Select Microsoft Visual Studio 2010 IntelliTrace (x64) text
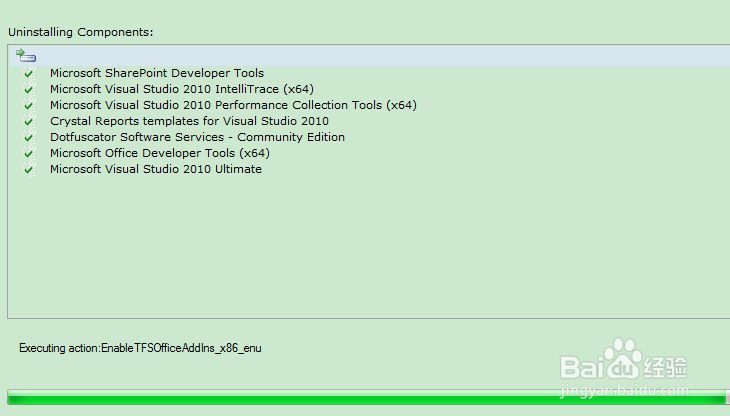 (x=182, y=89)
